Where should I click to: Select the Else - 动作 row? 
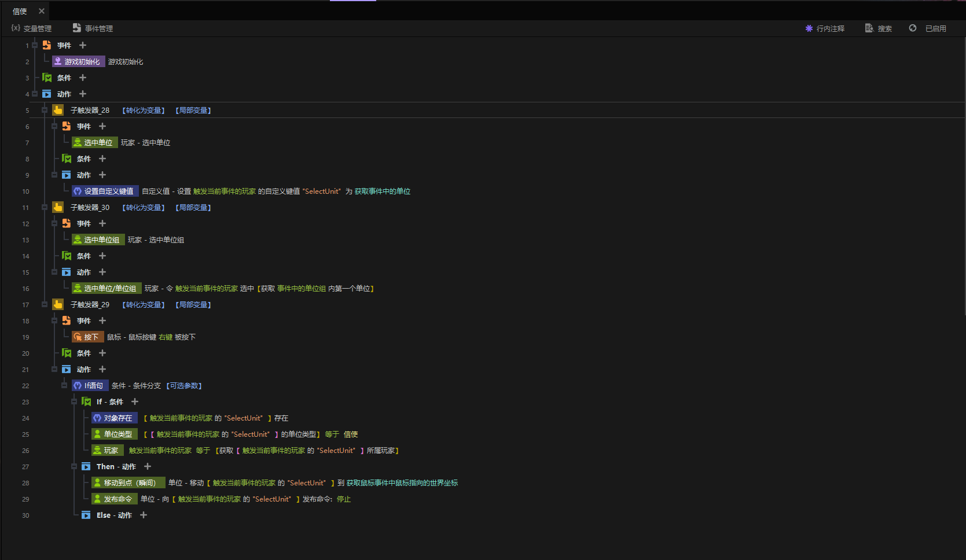click(x=114, y=515)
